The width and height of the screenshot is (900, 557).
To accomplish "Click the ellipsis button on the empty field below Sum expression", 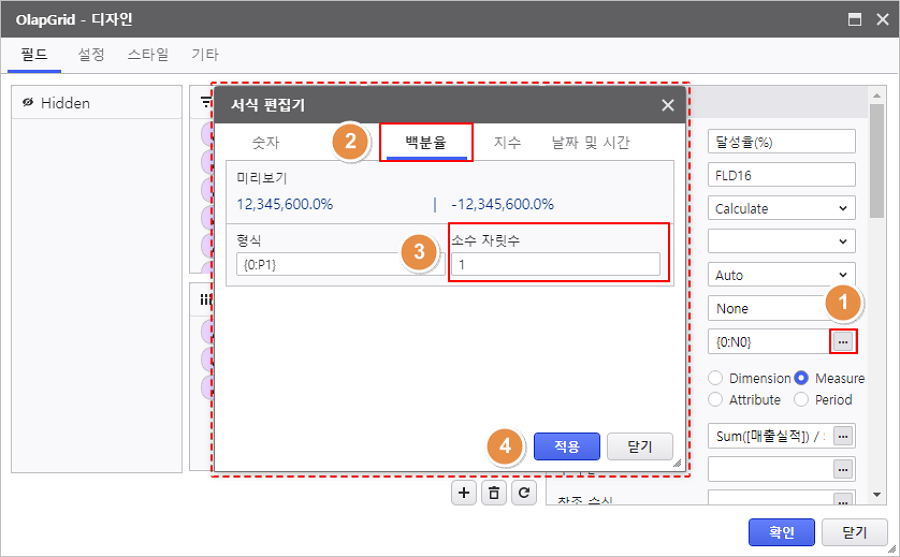I will point(843,469).
